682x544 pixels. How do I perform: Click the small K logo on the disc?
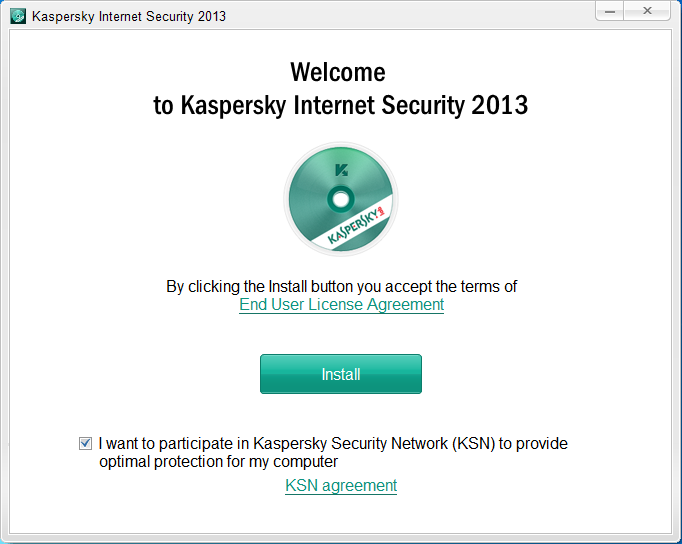pos(341,169)
